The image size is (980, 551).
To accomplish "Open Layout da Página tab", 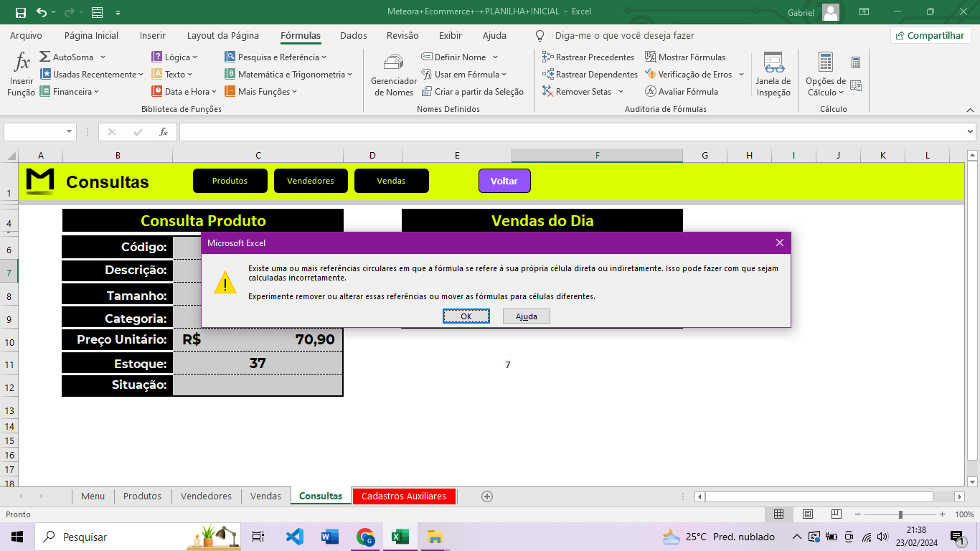I will pos(223,35).
